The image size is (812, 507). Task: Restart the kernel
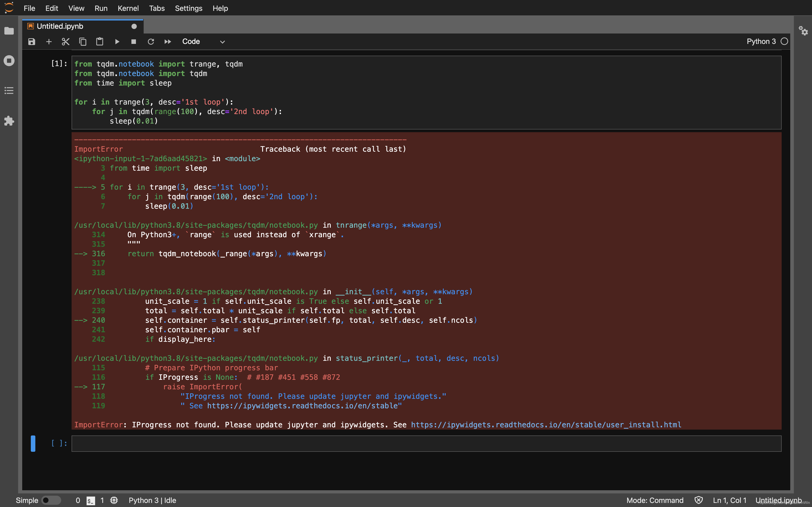[151, 42]
